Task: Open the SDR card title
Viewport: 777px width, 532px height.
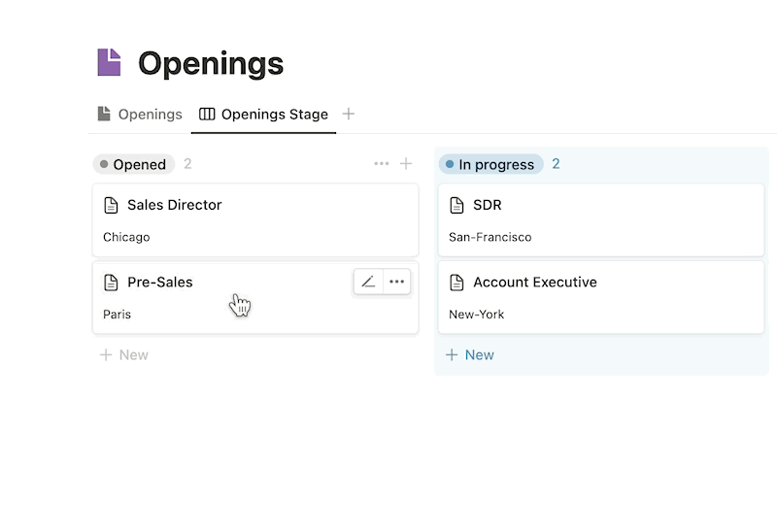Action: (x=488, y=205)
